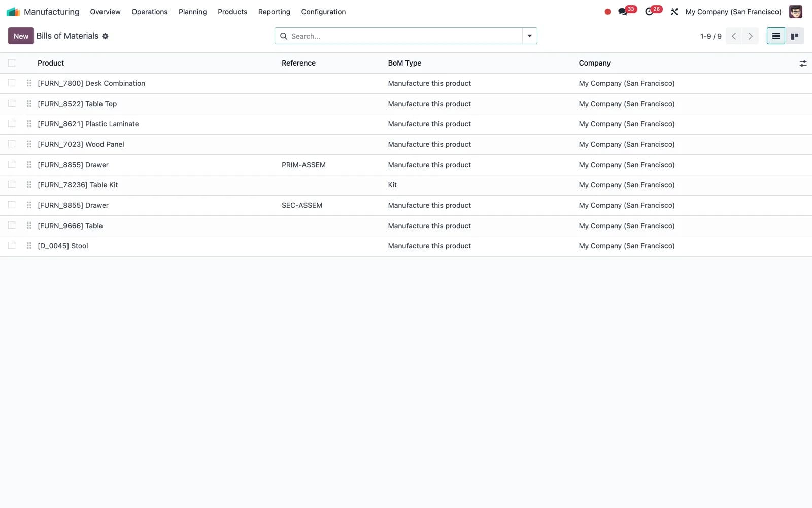
Task: Open the Bills of Materials gear menu
Action: pyautogui.click(x=105, y=36)
